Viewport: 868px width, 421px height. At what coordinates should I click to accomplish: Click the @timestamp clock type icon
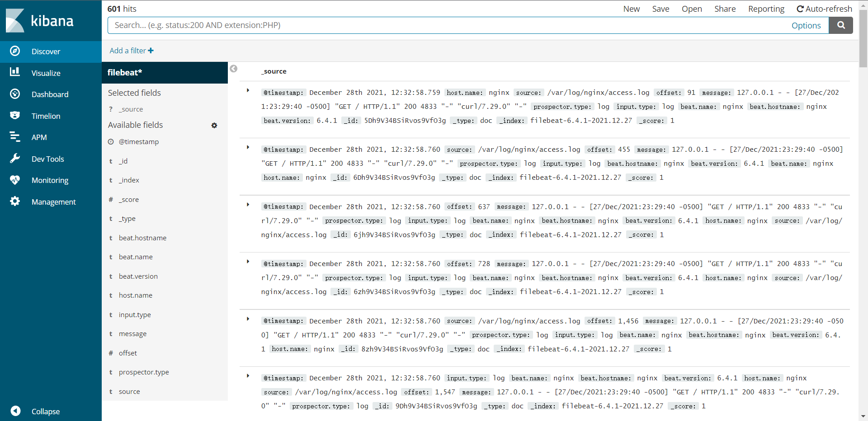coord(111,142)
